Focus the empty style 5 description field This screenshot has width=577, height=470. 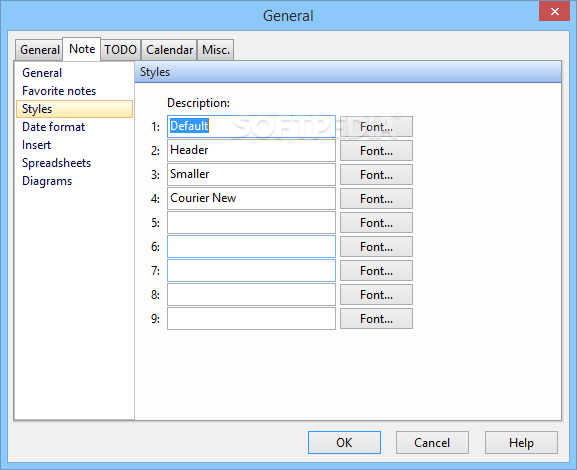point(251,222)
